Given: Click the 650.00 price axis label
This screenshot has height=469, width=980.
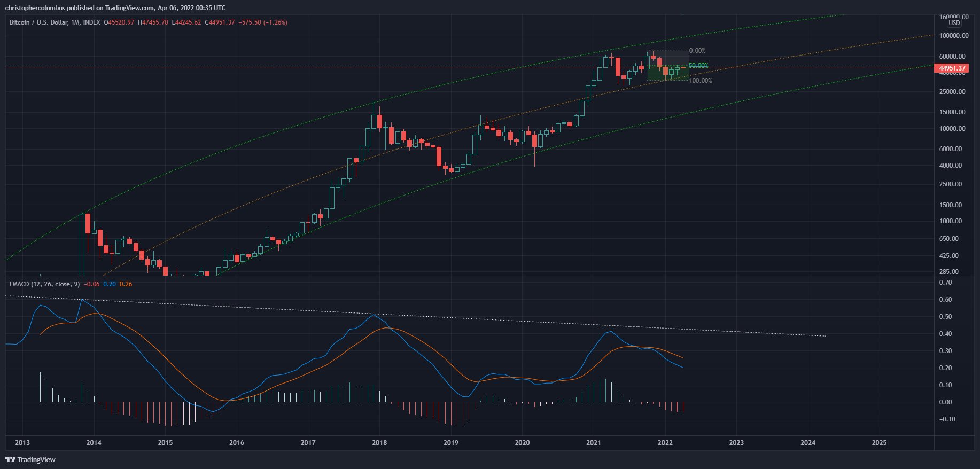Looking at the screenshot, I should coord(949,239).
